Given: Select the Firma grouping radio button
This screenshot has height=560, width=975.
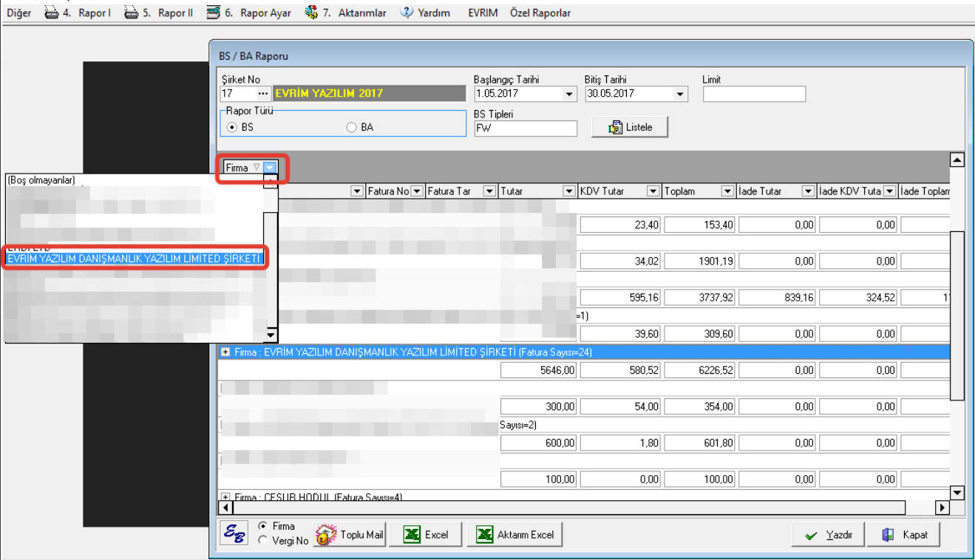Looking at the screenshot, I should pyautogui.click(x=262, y=526).
